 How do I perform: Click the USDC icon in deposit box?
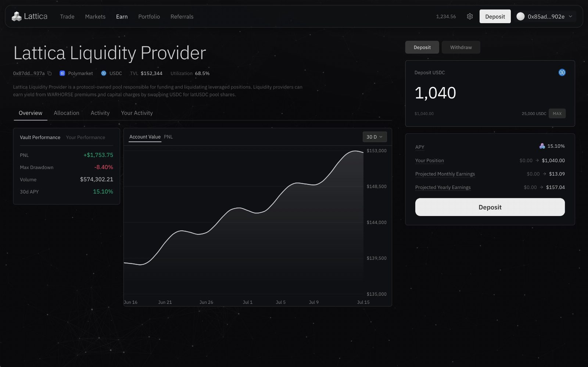click(x=562, y=72)
